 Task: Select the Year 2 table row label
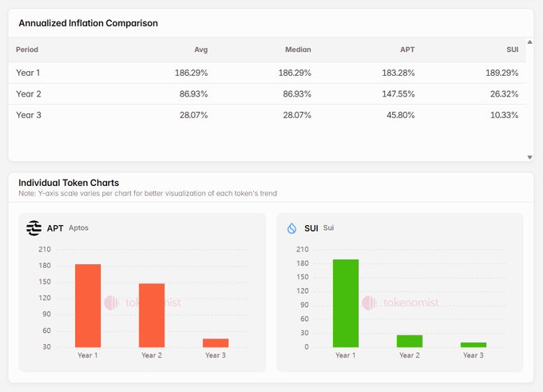point(29,94)
